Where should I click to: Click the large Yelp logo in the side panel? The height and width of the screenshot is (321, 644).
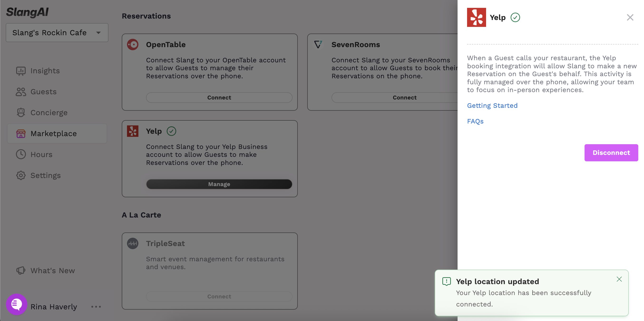pyautogui.click(x=477, y=17)
